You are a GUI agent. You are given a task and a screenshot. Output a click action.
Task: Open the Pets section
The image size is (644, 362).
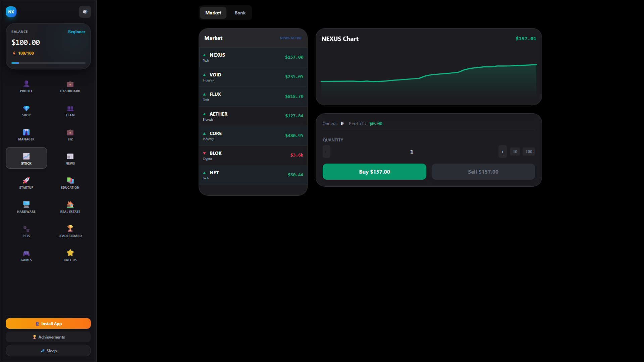pos(26,231)
